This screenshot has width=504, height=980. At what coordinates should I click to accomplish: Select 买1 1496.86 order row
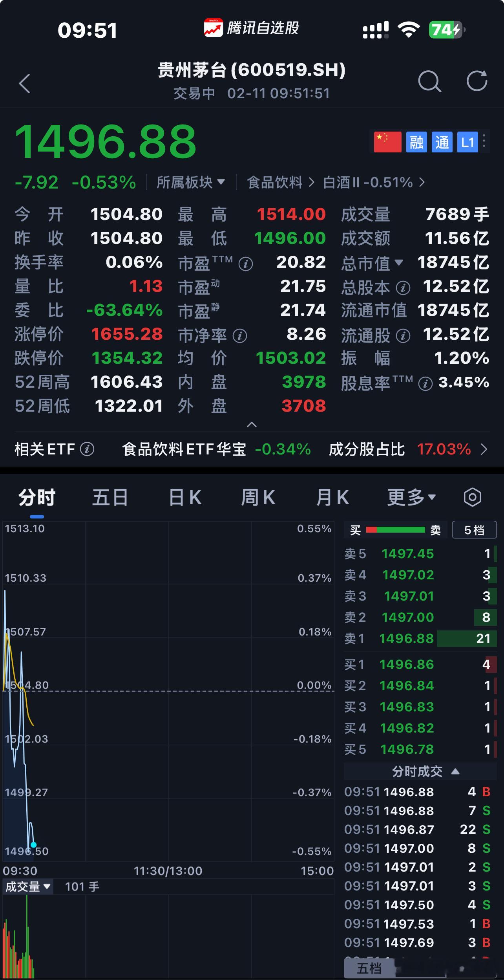(x=420, y=665)
